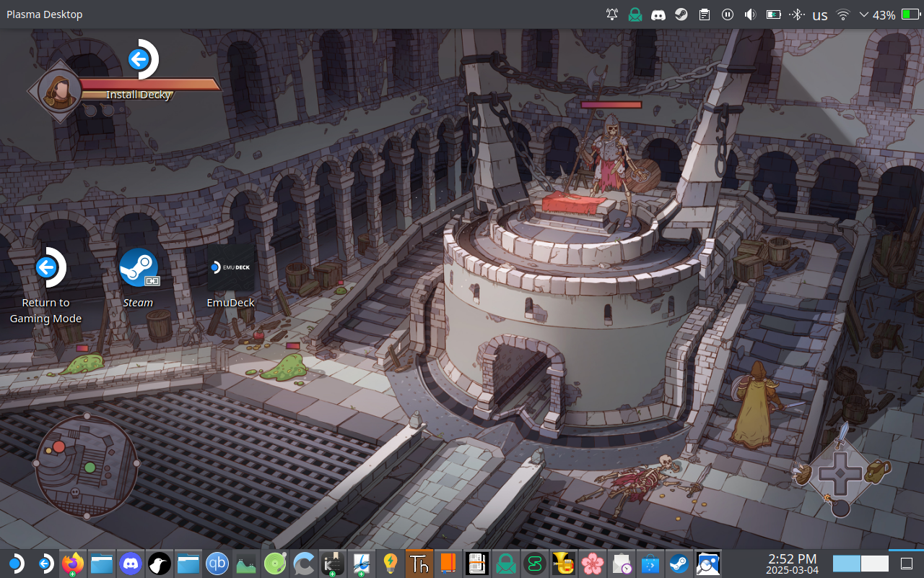This screenshot has width=924, height=578.
Task: Open the volume speaker tray icon
Action: click(x=751, y=14)
